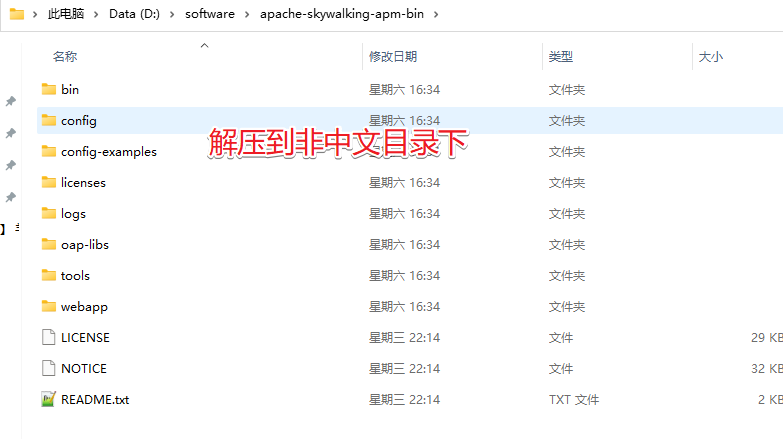Click the date of the LICENSE row

(404, 337)
